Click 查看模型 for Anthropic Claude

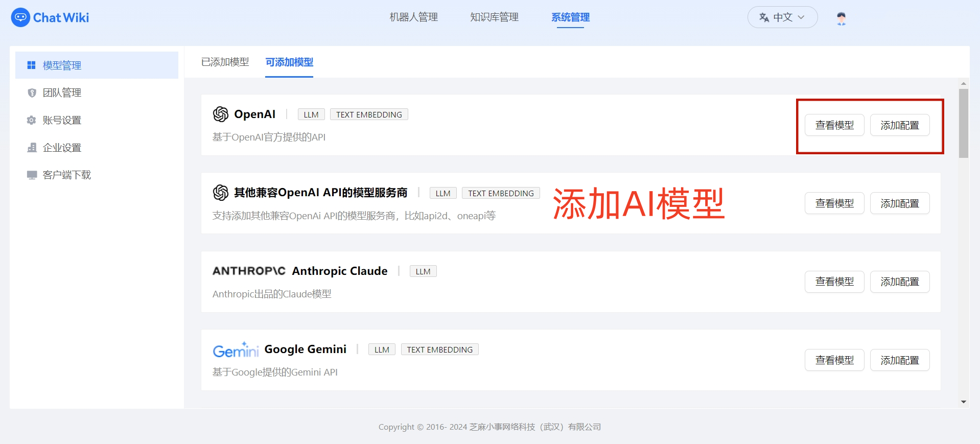[834, 282]
